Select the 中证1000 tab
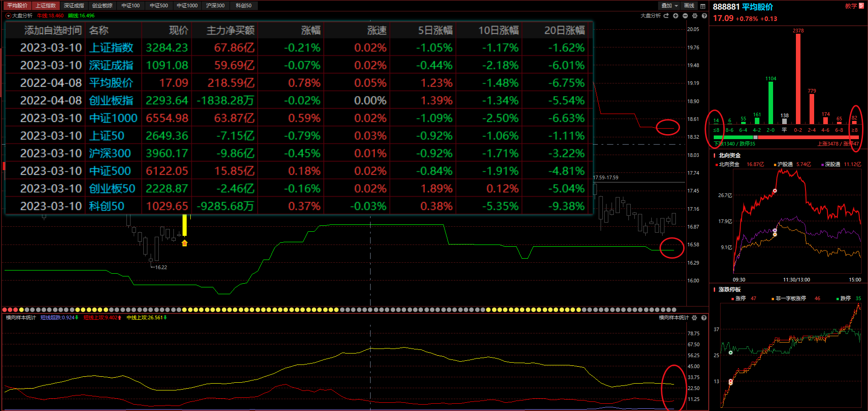This screenshot has height=411, width=868. [x=187, y=5]
